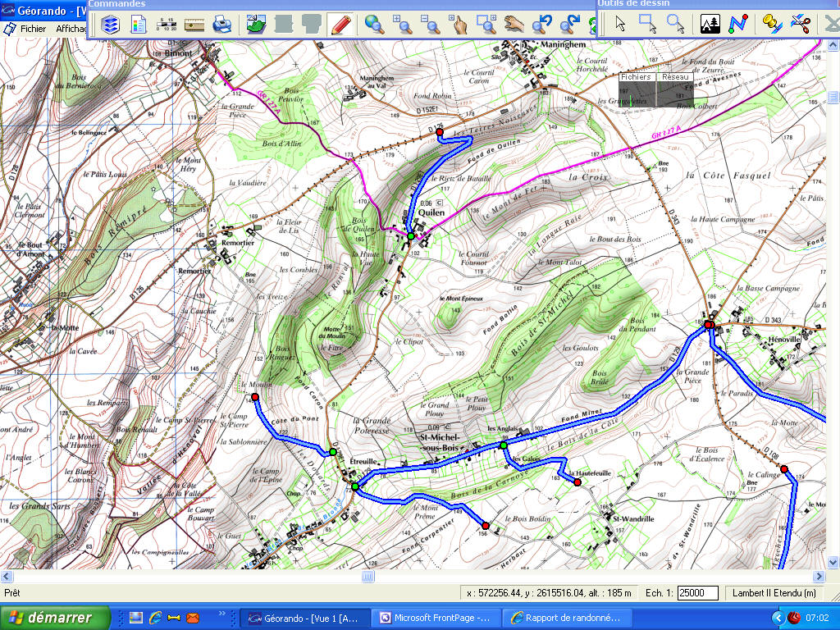Click the vertical scrollbar up arrow
Image resolution: width=840 pixels, height=630 pixels.
coord(833,46)
